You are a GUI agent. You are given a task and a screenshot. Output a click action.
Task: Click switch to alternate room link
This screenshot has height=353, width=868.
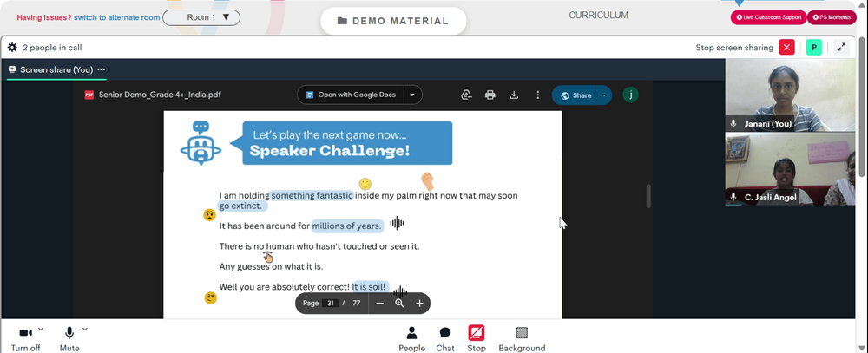click(117, 17)
